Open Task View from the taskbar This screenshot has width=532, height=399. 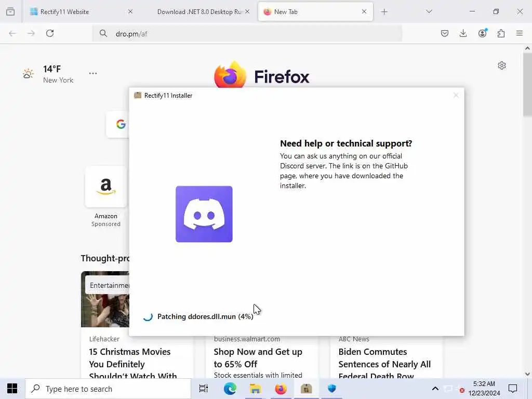(x=204, y=389)
